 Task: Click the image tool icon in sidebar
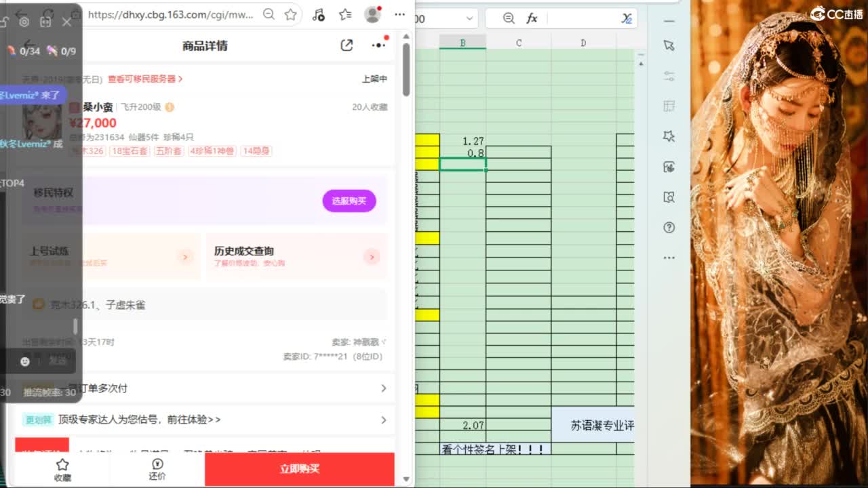coord(669,167)
